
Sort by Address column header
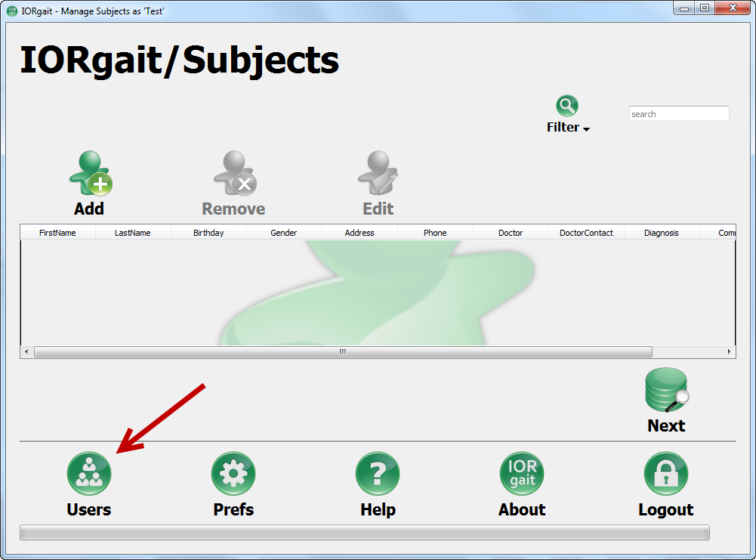click(x=359, y=233)
